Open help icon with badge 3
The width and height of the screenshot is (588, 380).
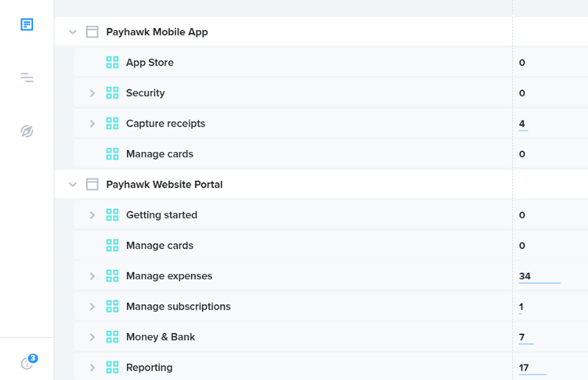[29, 362]
